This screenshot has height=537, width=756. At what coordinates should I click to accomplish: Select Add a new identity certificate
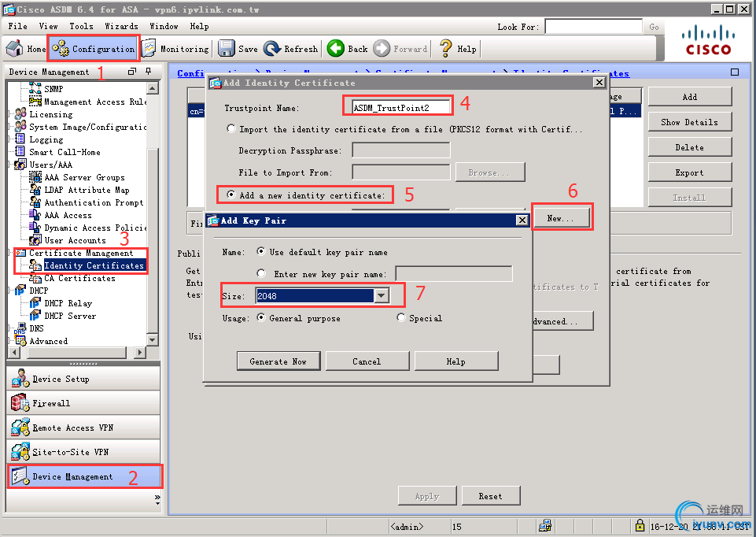tap(231, 194)
